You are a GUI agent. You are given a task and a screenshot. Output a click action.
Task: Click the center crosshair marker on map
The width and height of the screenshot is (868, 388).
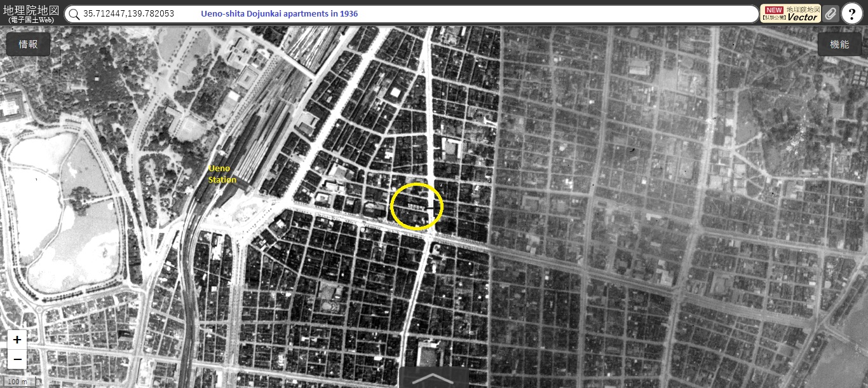pyautogui.click(x=434, y=207)
